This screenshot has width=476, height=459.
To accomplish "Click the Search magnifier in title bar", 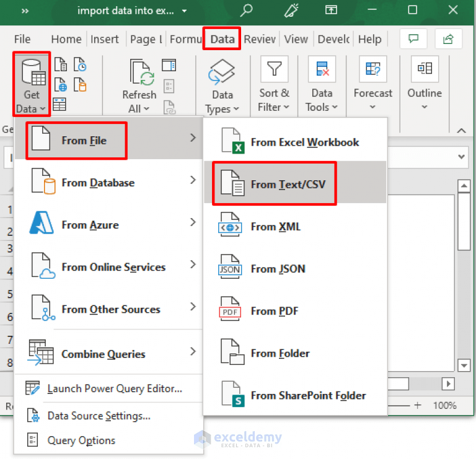I will (246, 11).
